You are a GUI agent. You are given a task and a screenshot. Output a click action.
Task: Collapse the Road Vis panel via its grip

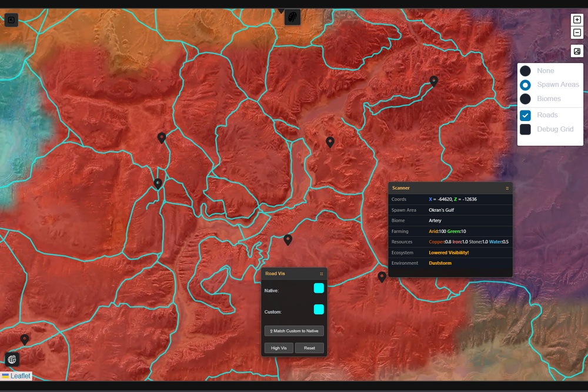tap(321, 274)
